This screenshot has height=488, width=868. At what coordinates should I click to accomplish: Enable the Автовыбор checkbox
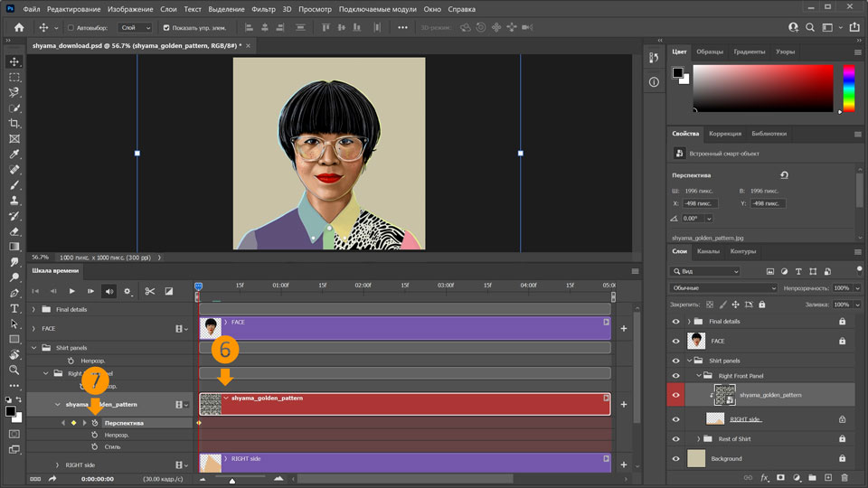coord(71,27)
